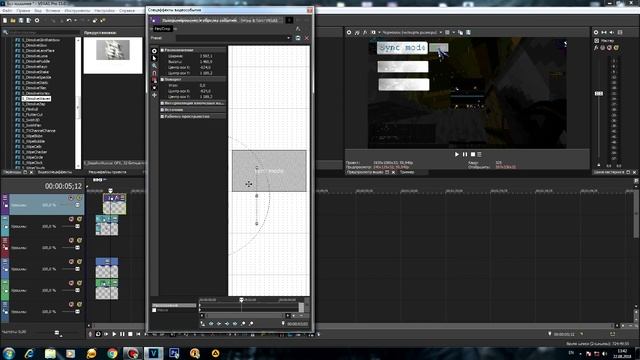Image resolution: width=640 pixels, height=360 pixels.
Task: Open the Файл menu
Action: click(x=7, y=11)
